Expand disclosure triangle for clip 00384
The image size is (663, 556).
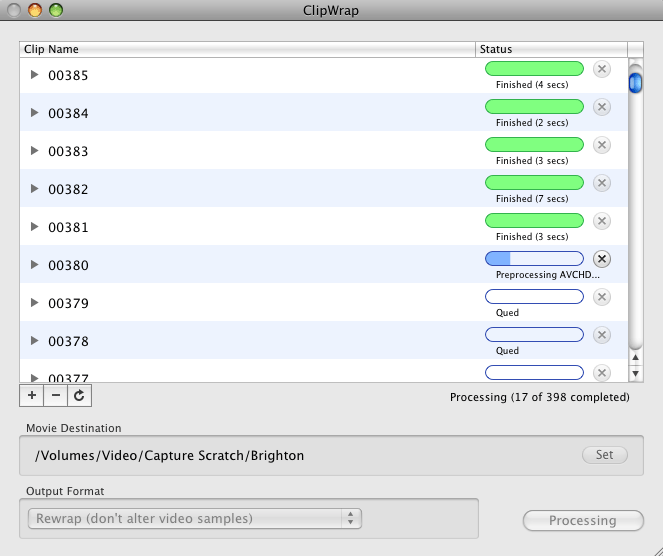tap(34, 113)
